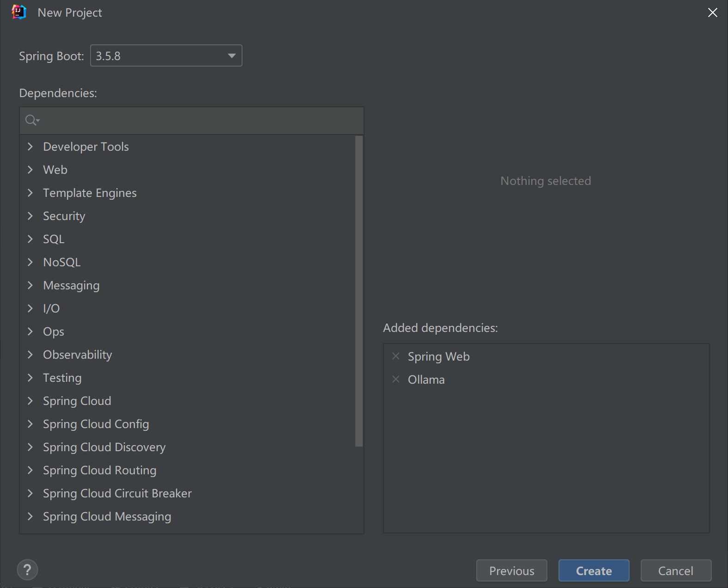Select the Spring Cloud Discovery row
728x588 pixels.
188,447
